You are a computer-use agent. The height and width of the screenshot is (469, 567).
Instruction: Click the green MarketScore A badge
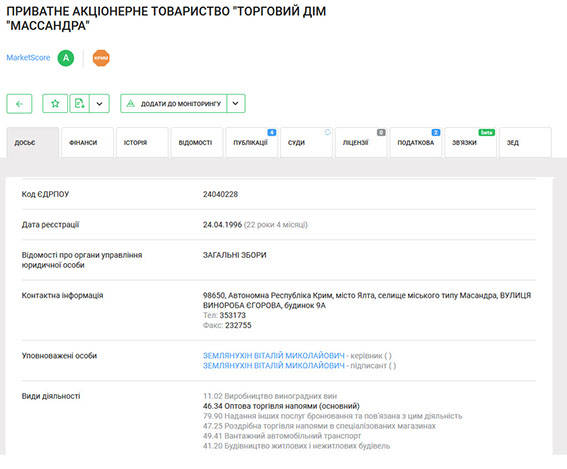66,58
